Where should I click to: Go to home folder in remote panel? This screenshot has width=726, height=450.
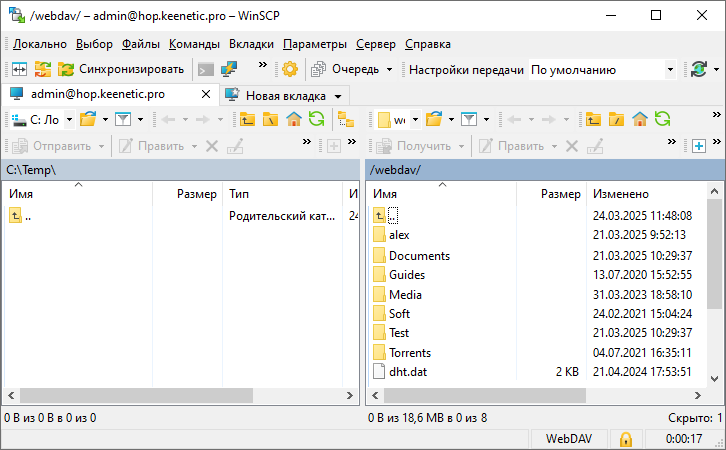639,120
